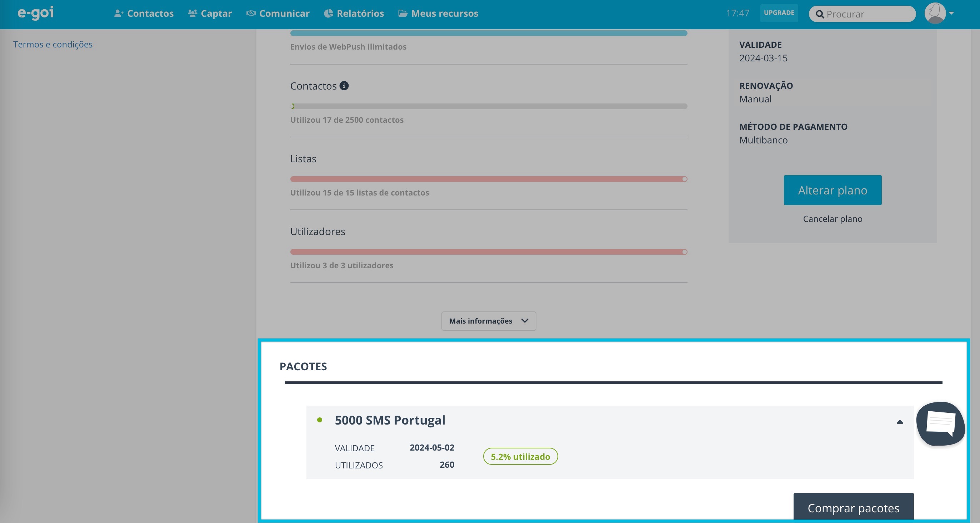Screen dimensions: 980x523
Task: Click the user avatar picture
Action: click(x=935, y=13)
